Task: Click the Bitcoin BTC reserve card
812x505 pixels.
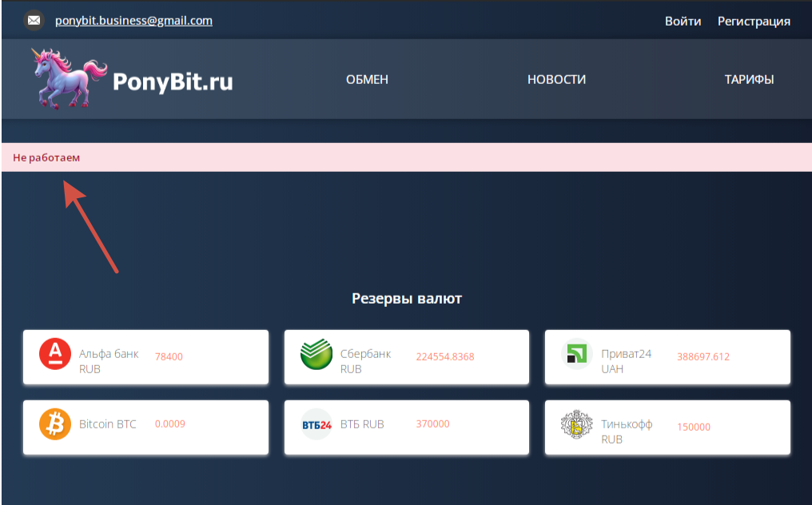Action: (x=145, y=427)
